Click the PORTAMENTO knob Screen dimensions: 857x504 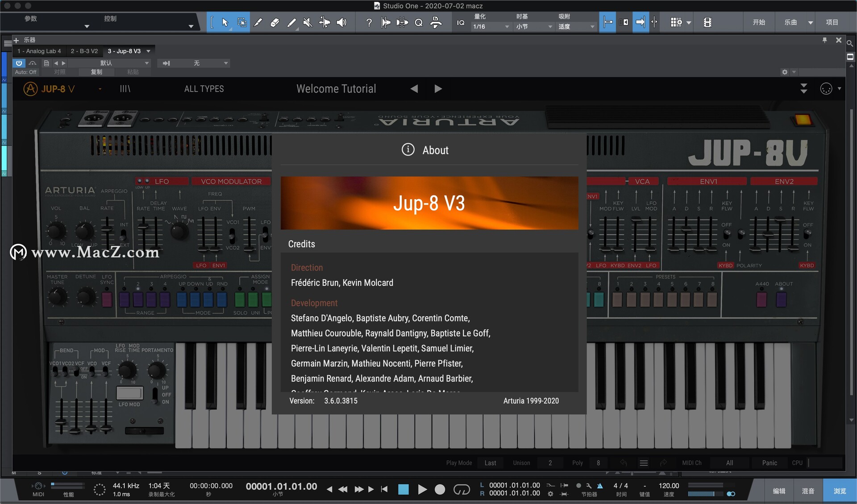tap(157, 370)
